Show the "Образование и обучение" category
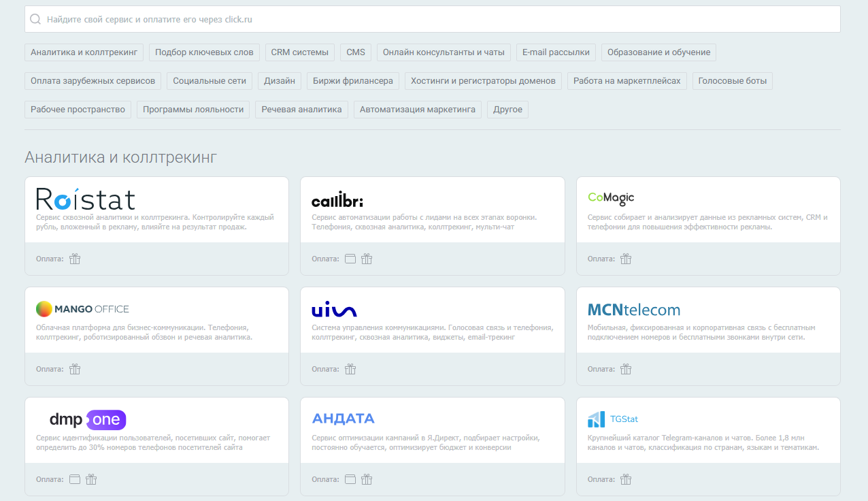Viewport: 868px width, 501px height. coord(658,52)
